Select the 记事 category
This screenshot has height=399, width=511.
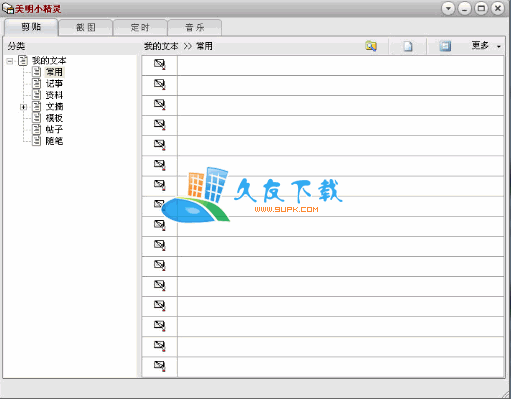click(x=54, y=84)
